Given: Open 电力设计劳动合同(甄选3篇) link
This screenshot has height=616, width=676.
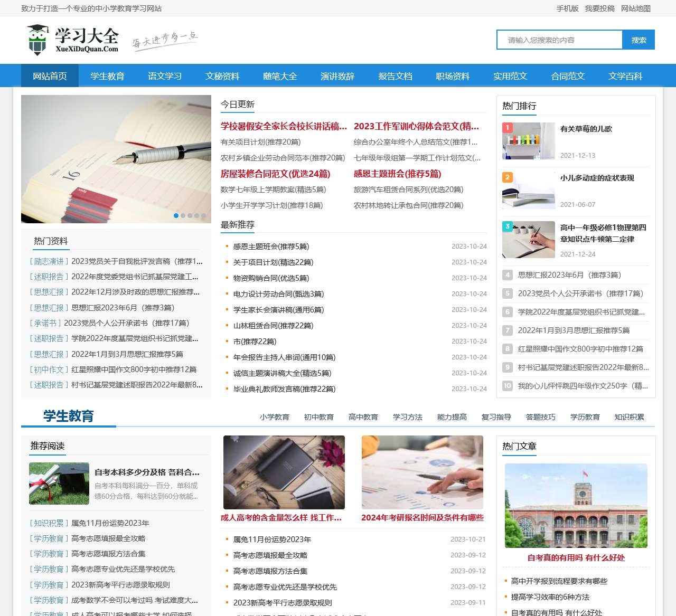Looking at the screenshot, I should [x=279, y=294].
